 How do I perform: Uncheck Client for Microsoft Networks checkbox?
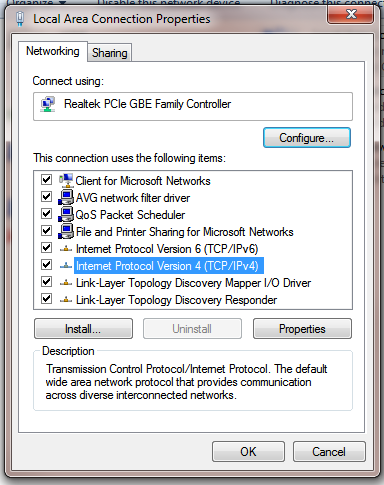[46, 180]
